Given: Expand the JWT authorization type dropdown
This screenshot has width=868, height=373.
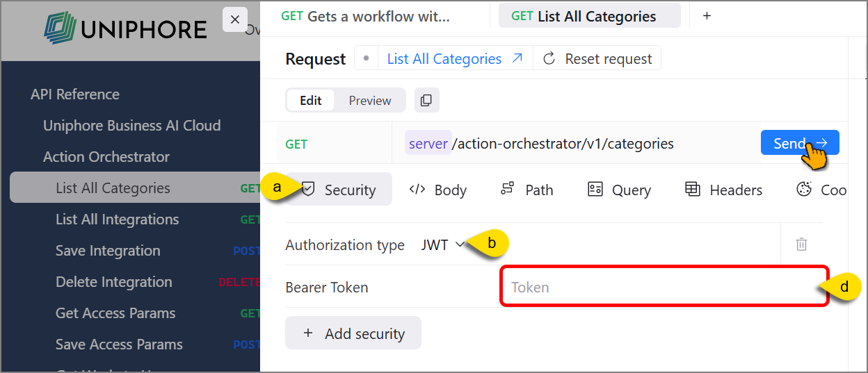Looking at the screenshot, I should [443, 244].
